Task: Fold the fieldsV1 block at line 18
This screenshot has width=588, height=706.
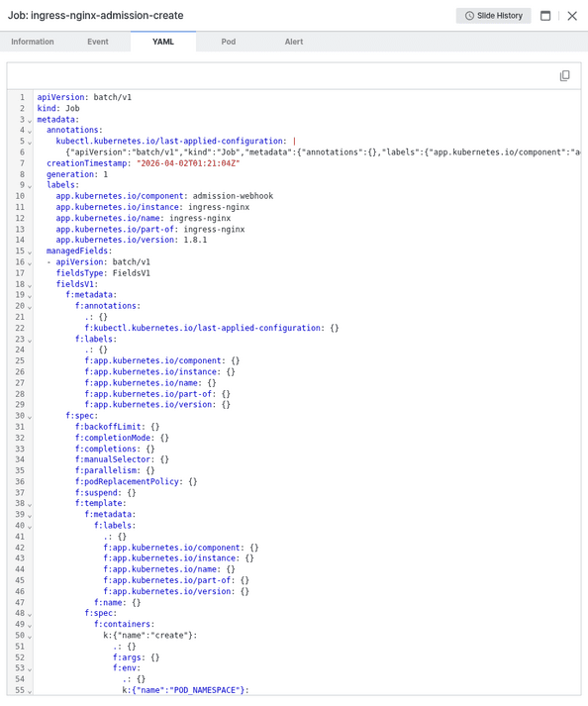Action: coord(30,285)
